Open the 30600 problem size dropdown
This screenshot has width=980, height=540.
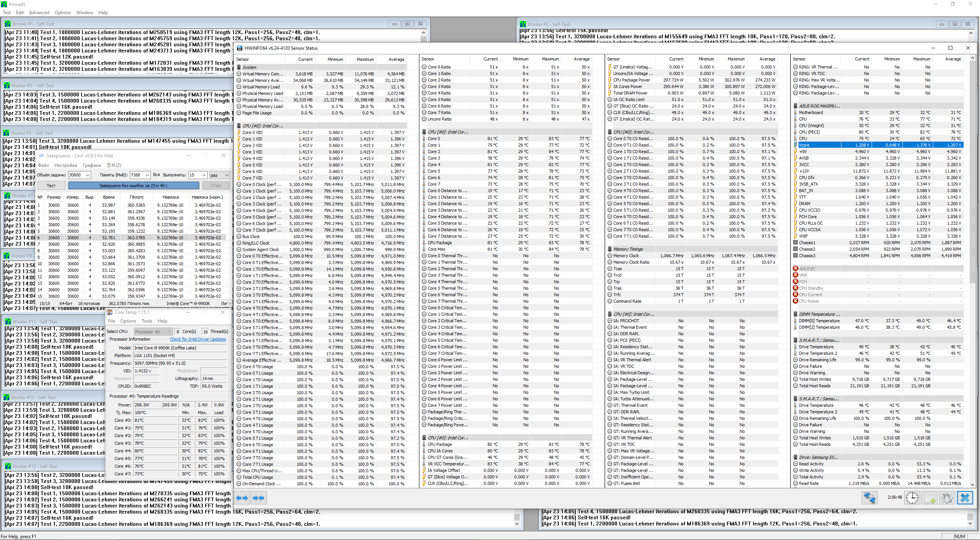(x=88, y=175)
